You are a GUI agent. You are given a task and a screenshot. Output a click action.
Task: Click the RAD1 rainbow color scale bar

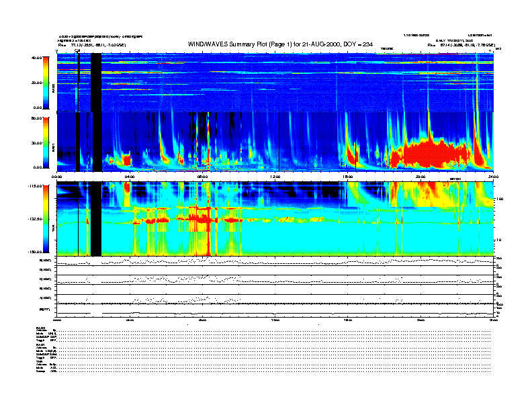[46, 142]
